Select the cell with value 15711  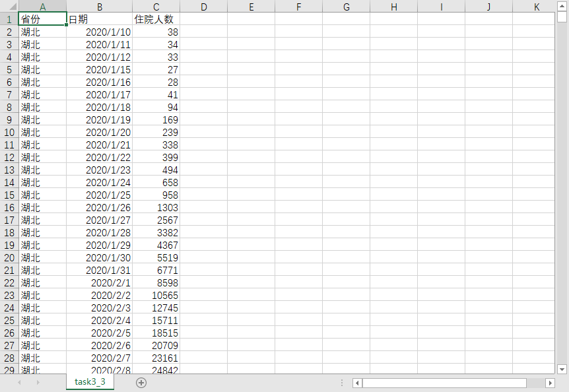pyautogui.click(x=156, y=320)
